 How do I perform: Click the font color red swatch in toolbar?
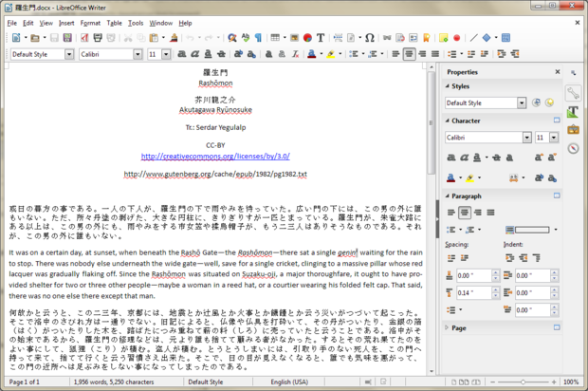(312, 54)
